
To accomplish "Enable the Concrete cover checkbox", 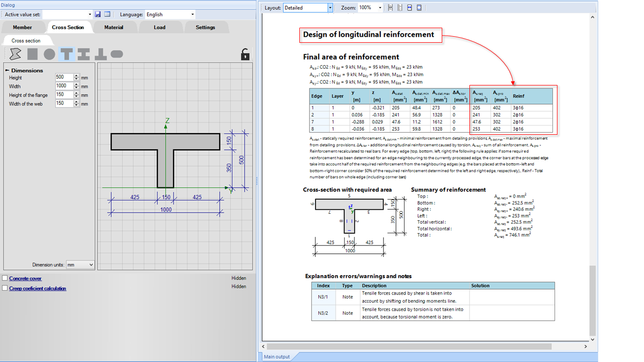I will pos(5,278).
